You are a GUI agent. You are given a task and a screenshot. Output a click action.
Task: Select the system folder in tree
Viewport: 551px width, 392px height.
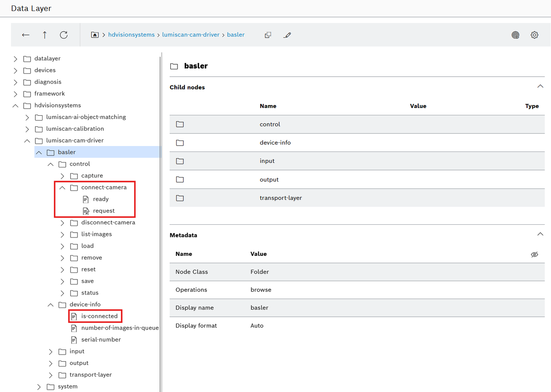click(x=68, y=386)
